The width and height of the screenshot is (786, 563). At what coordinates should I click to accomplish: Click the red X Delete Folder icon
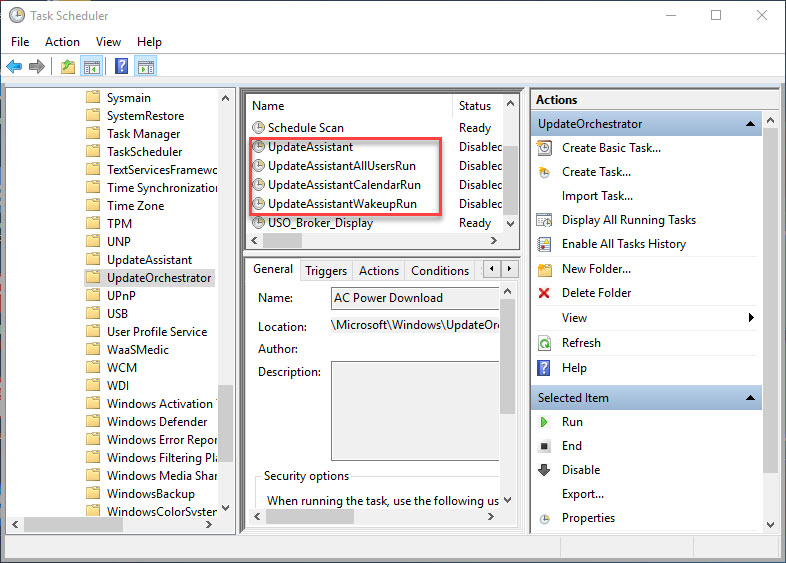tap(544, 293)
